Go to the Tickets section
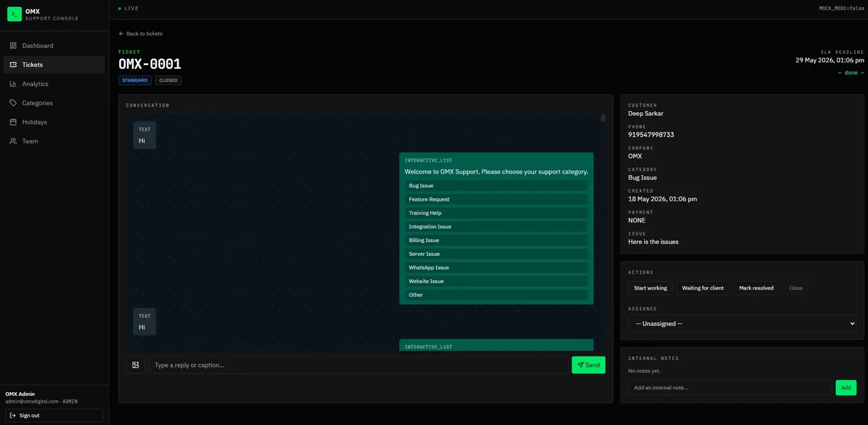The height and width of the screenshot is (425, 868). (x=54, y=65)
